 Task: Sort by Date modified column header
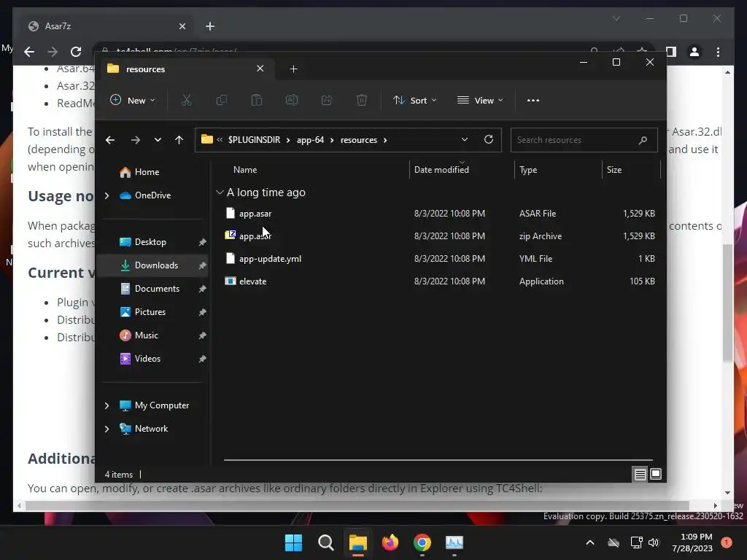click(x=441, y=169)
